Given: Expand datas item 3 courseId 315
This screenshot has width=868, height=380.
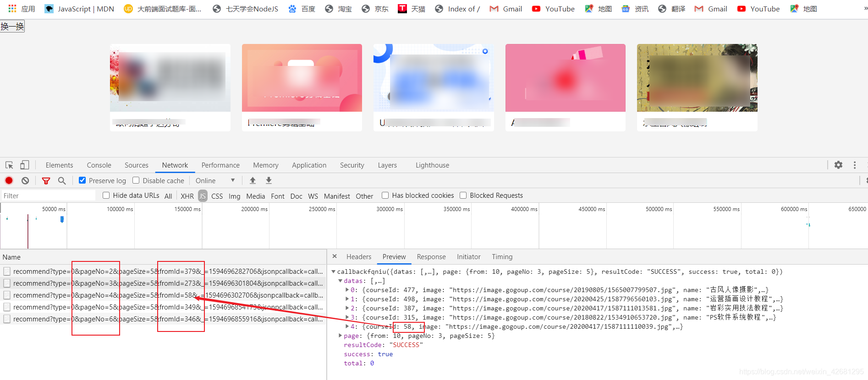Looking at the screenshot, I should coord(347,317).
